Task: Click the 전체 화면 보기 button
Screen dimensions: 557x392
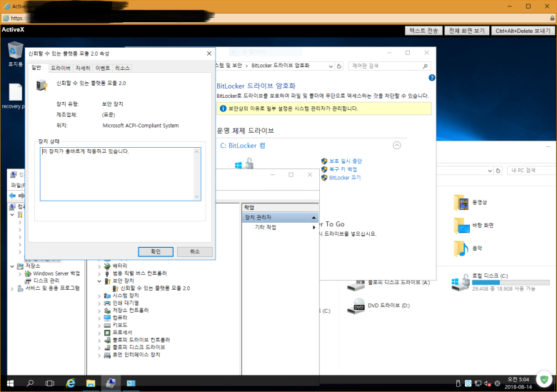Action: pos(467,31)
